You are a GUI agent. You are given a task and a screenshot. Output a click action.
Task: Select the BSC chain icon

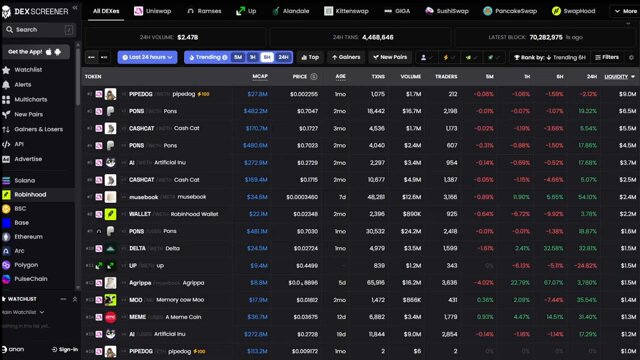(6, 209)
